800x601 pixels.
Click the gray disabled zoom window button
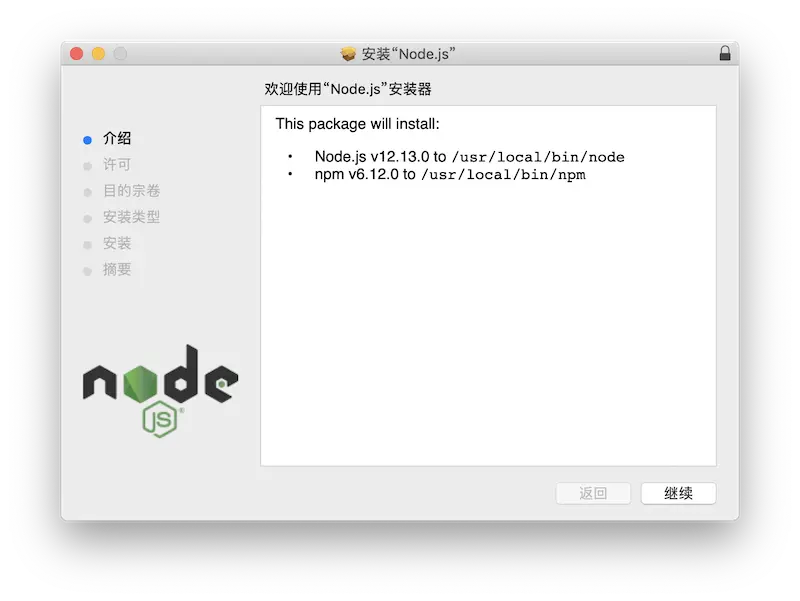click(120, 54)
